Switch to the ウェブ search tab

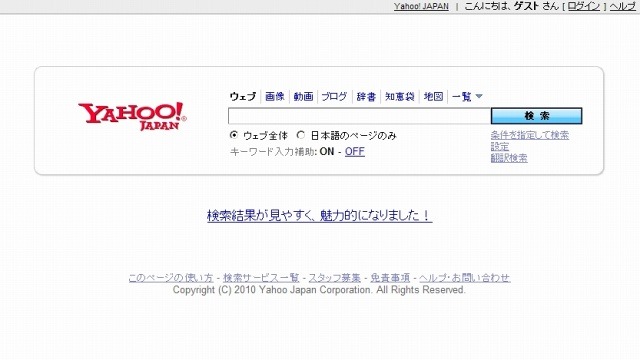point(243,96)
